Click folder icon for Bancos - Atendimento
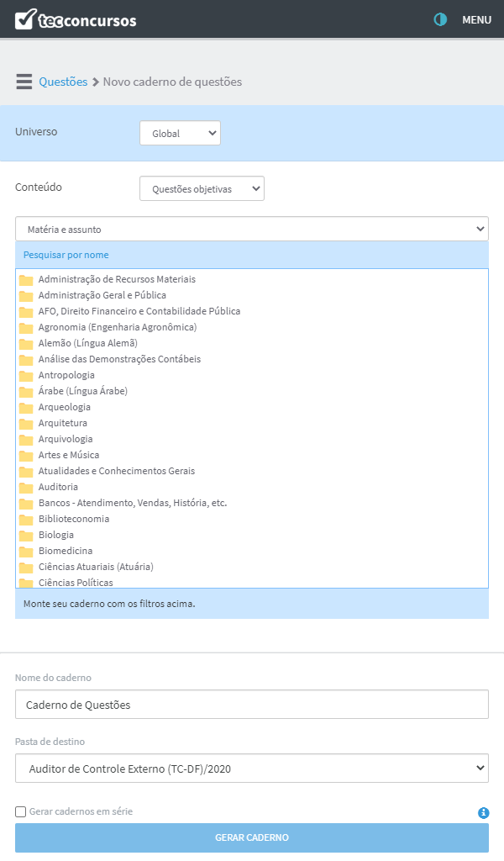 coord(26,503)
